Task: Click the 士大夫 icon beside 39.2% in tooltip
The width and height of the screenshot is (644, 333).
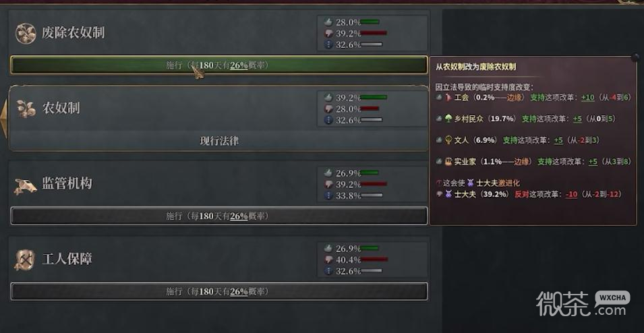Action: point(448,194)
